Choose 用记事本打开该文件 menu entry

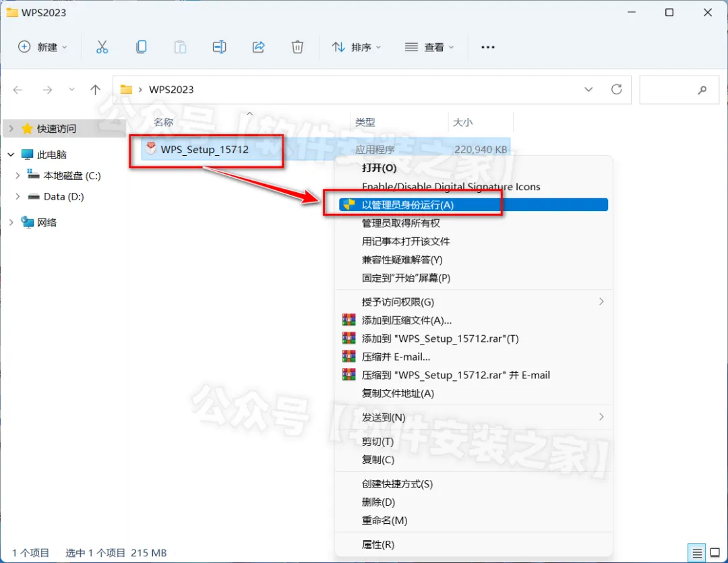(474, 241)
